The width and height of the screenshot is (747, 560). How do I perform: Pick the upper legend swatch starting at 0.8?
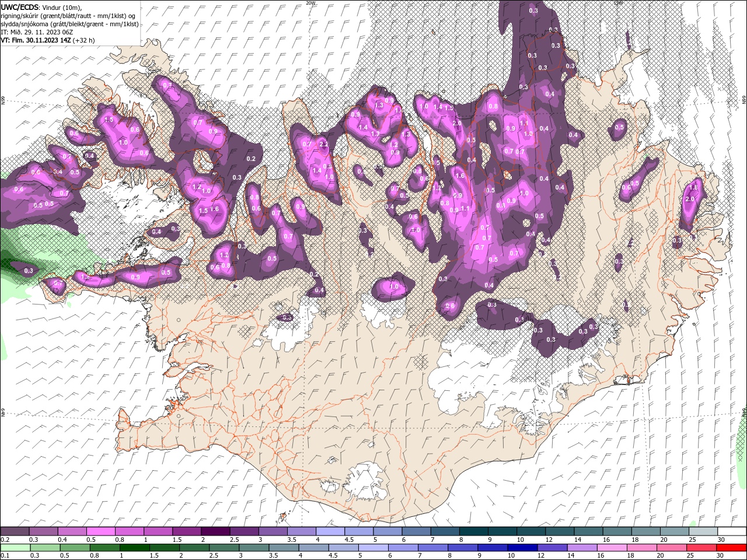pyautogui.click(x=129, y=531)
